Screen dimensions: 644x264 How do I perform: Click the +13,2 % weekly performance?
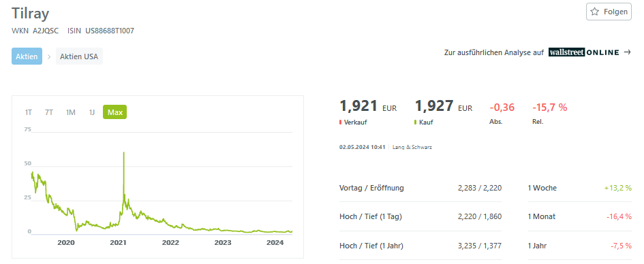[617, 188]
